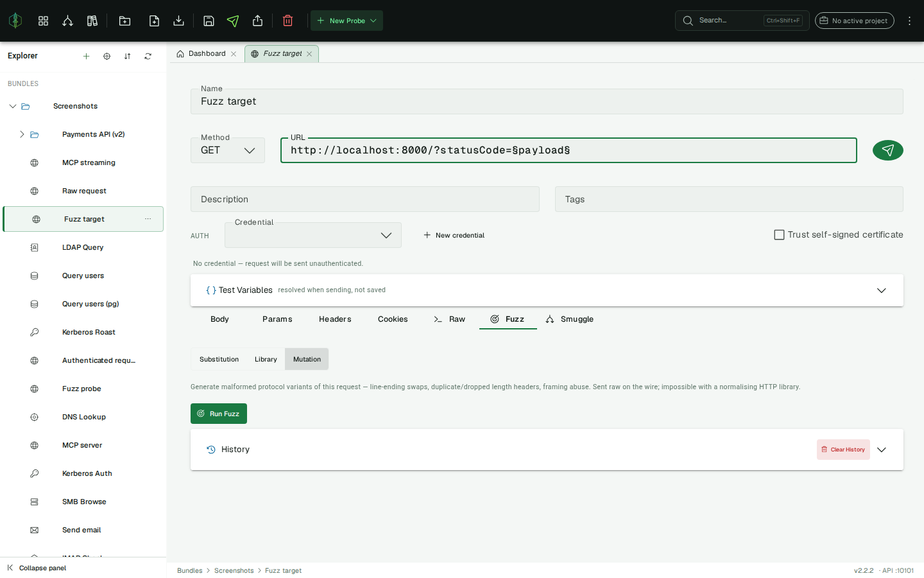This screenshot has width=924, height=578.
Task: Switch to the Smuggle tab
Action: click(x=570, y=319)
